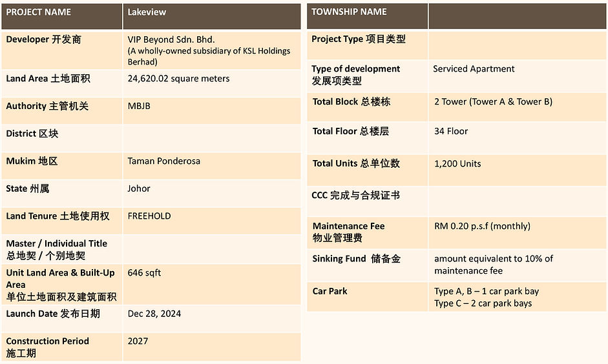Select the 'Project Type 项目类型' label

(359, 39)
